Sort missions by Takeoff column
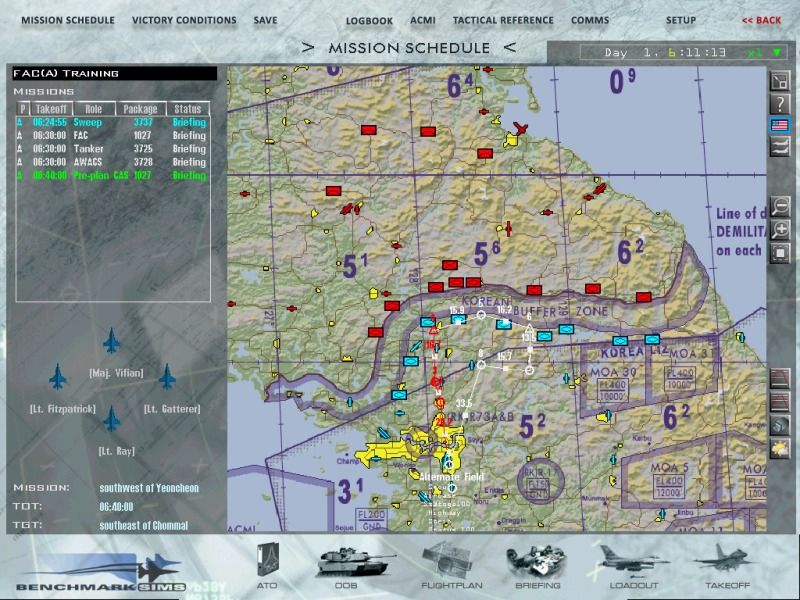The image size is (800, 600). [x=50, y=109]
